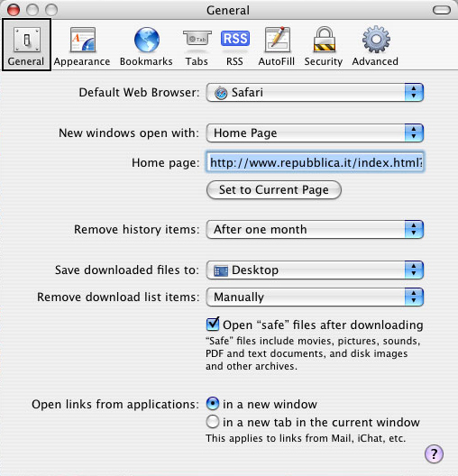This screenshot has height=476, width=458.
Task: Change the Save downloaded files to location
Action: (315, 270)
